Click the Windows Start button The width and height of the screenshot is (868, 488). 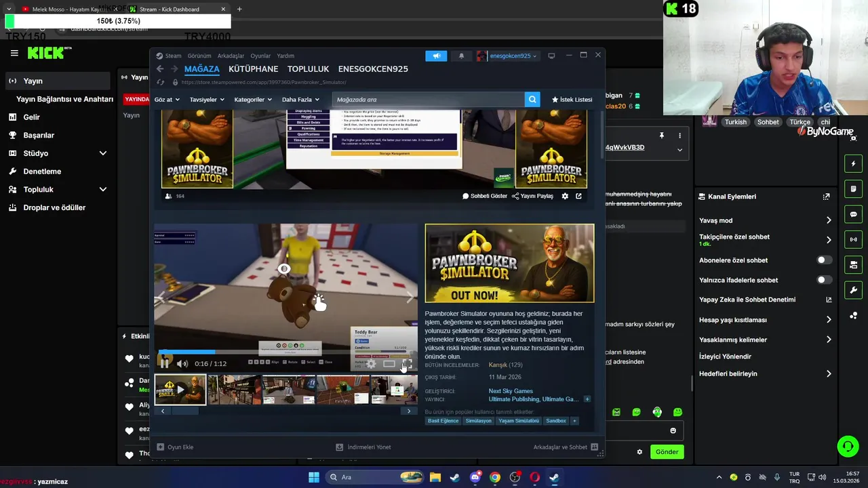click(314, 477)
